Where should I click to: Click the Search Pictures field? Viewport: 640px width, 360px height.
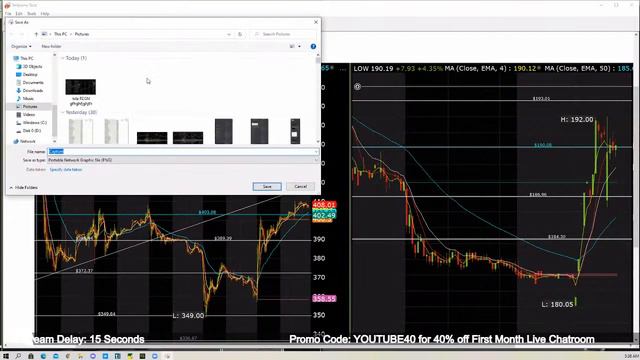coord(284,34)
